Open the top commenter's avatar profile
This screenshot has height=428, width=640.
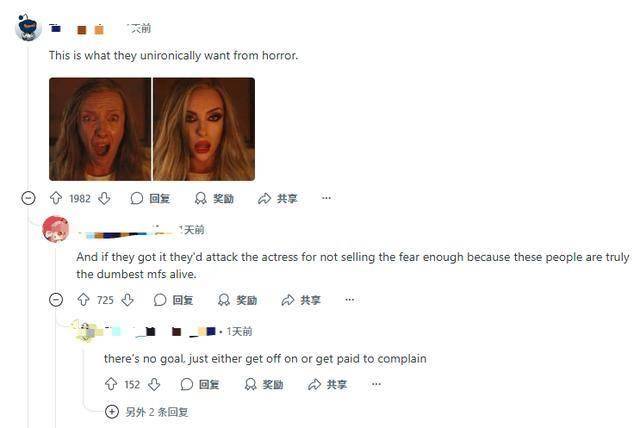click(x=28, y=27)
